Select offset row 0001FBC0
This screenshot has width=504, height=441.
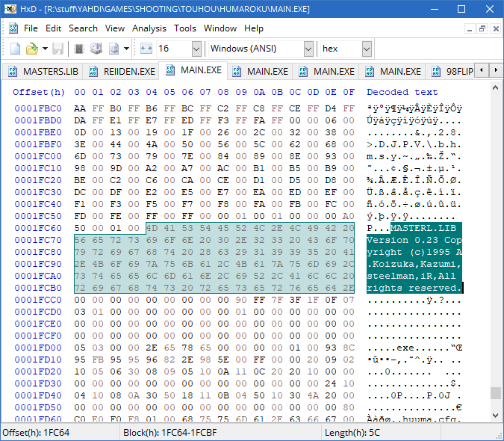click(38, 108)
